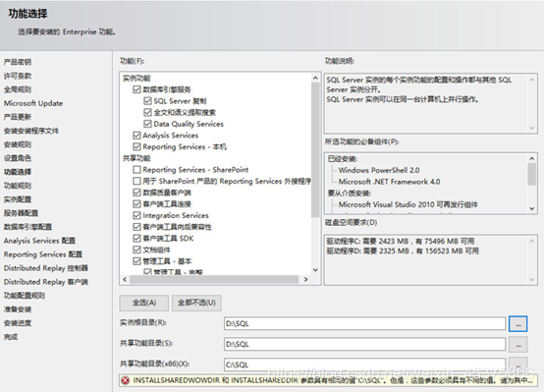Click the 实例功能 group header
The image size is (544, 392).
[136, 79]
